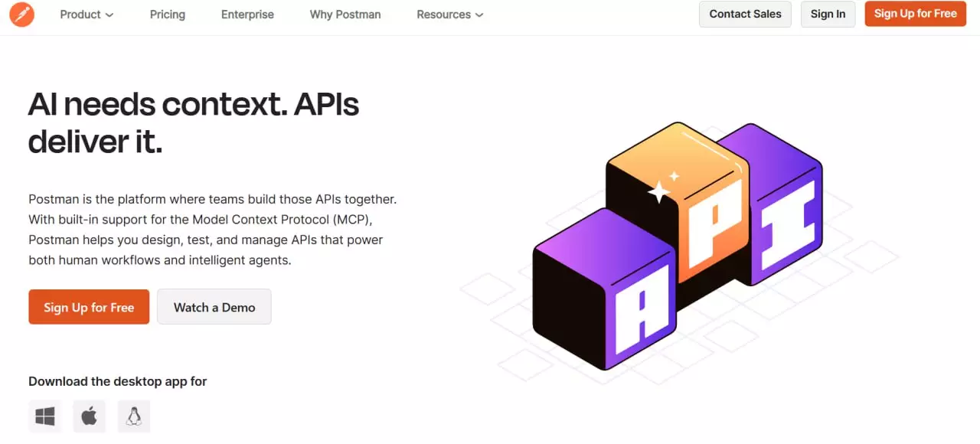980x444 pixels.
Task: Click the Postman logo icon
Action: pos(21,15)
